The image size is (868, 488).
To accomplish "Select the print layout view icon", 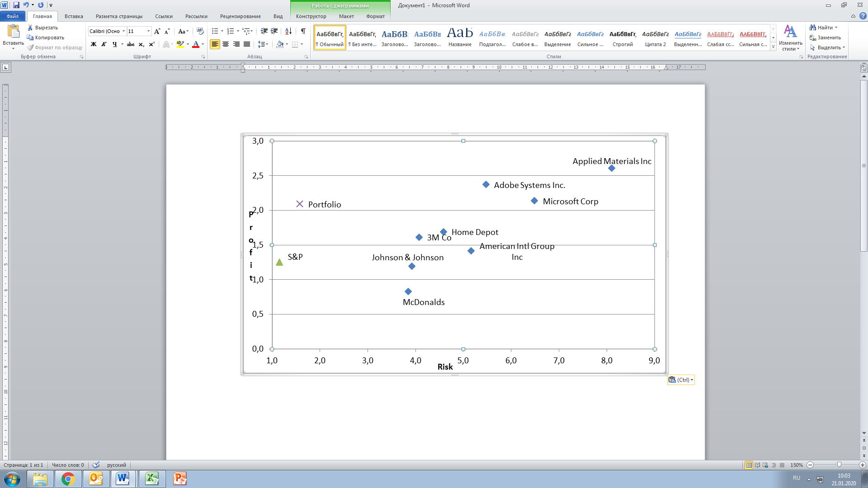I will point(749,465).
